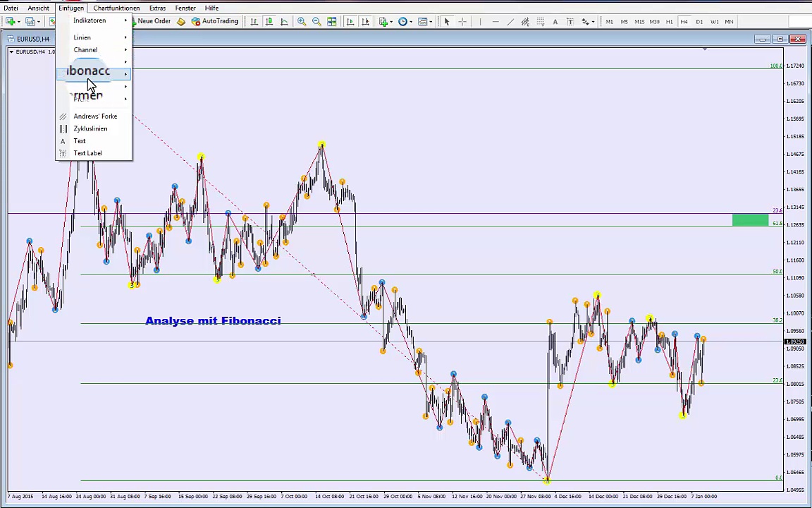Image resolution: width=812 pixels, height=508 pixels.
Task: Zoom out of the chart
Action: coord(316,22)
